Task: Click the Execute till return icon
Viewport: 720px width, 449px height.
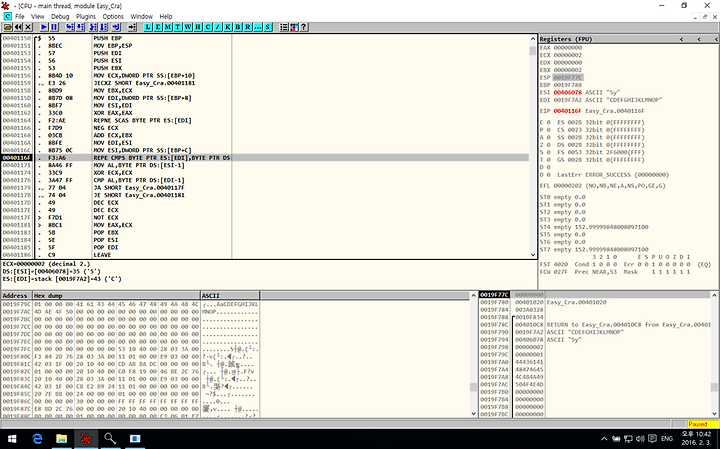Action: point(116,27)
